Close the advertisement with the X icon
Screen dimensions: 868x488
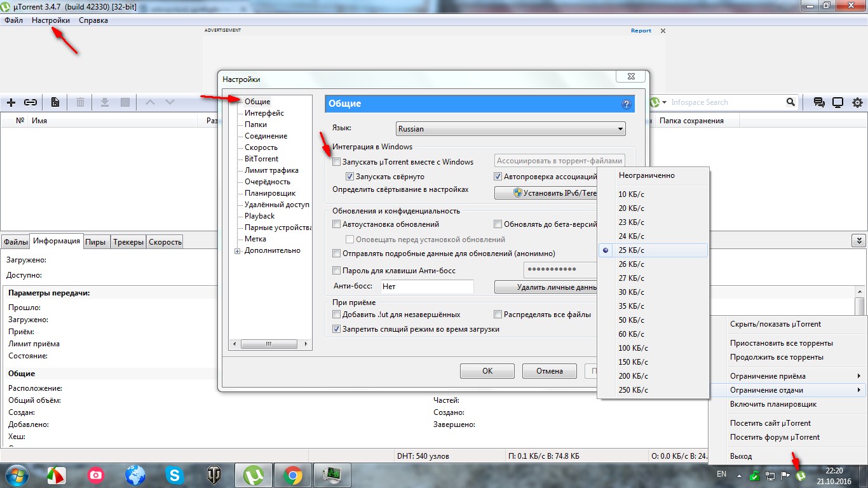[663, 30]
